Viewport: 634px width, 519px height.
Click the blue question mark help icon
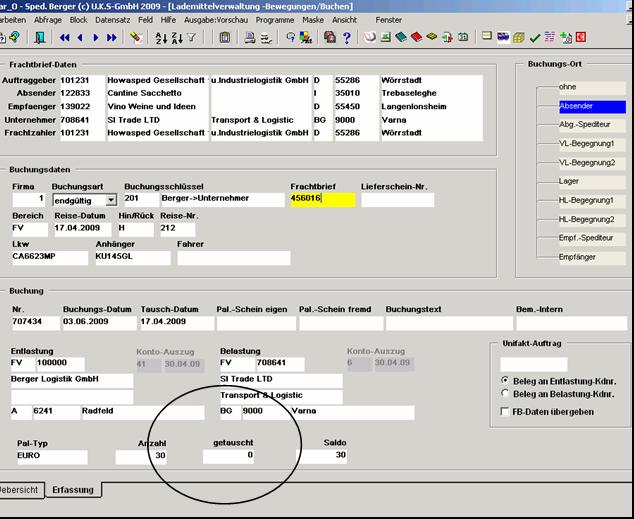tap(347, 38)
